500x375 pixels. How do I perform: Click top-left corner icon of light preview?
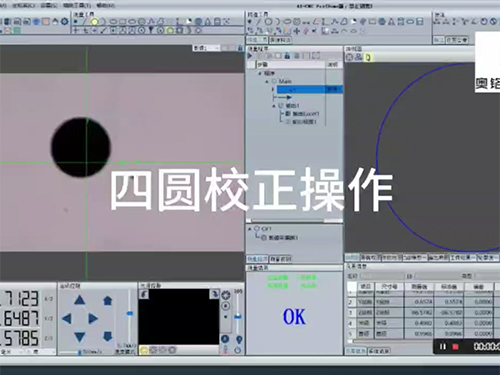[x=144, y=294]
